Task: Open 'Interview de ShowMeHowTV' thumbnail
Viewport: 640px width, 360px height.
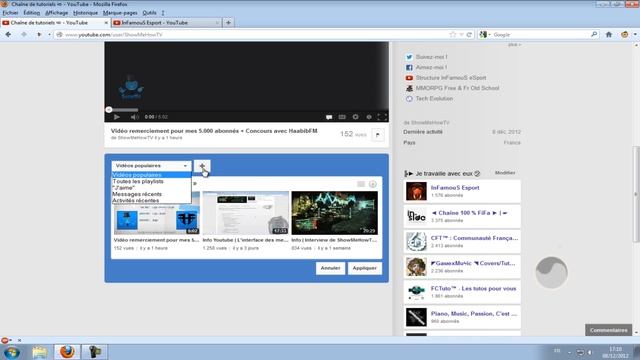Action: click(334, 213)
